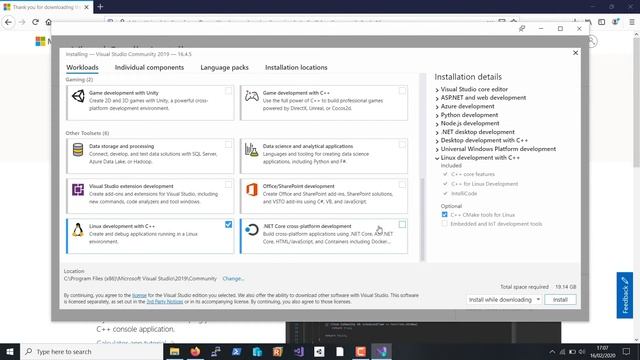This screenshot has height=360, width=640.
Task: Open the Windows Start menu
Action: pos(10,352)
